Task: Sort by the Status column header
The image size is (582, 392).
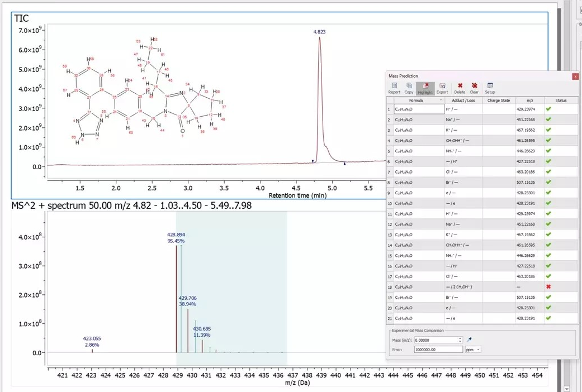Action: (561, 101)
